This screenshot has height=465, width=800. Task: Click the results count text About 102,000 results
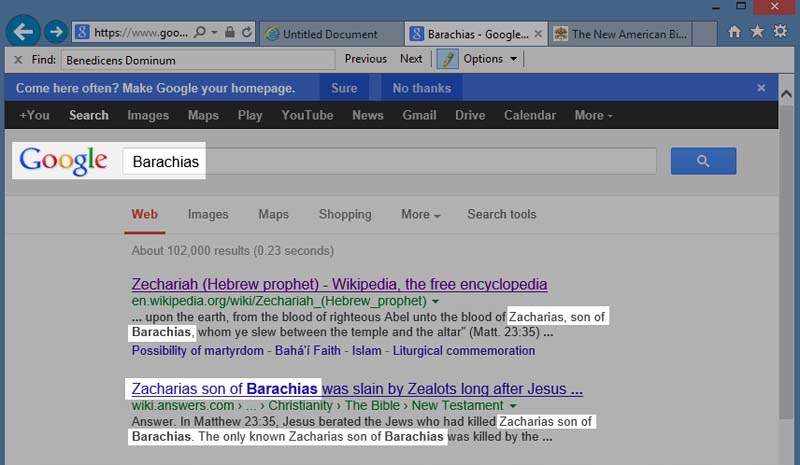click(232, 251)
